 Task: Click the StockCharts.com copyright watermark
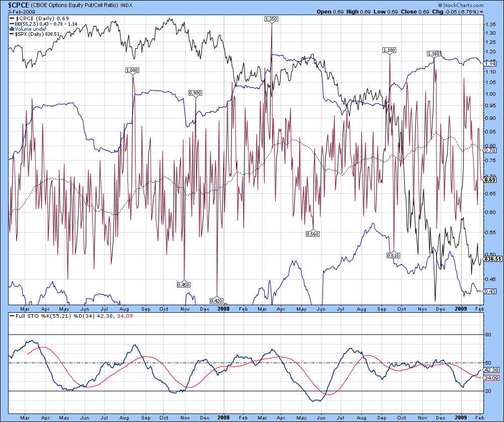coord(461,5)
